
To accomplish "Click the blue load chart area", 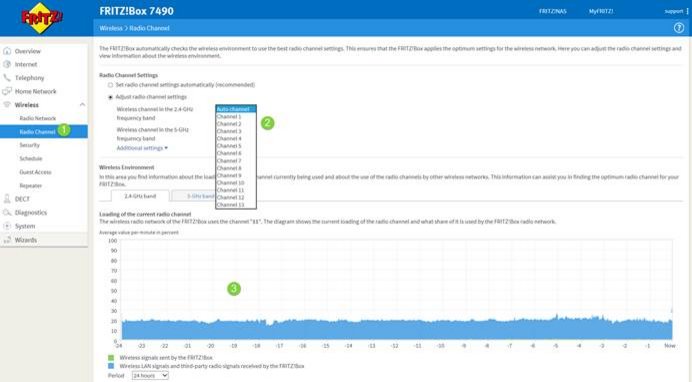I will [396, 330].
